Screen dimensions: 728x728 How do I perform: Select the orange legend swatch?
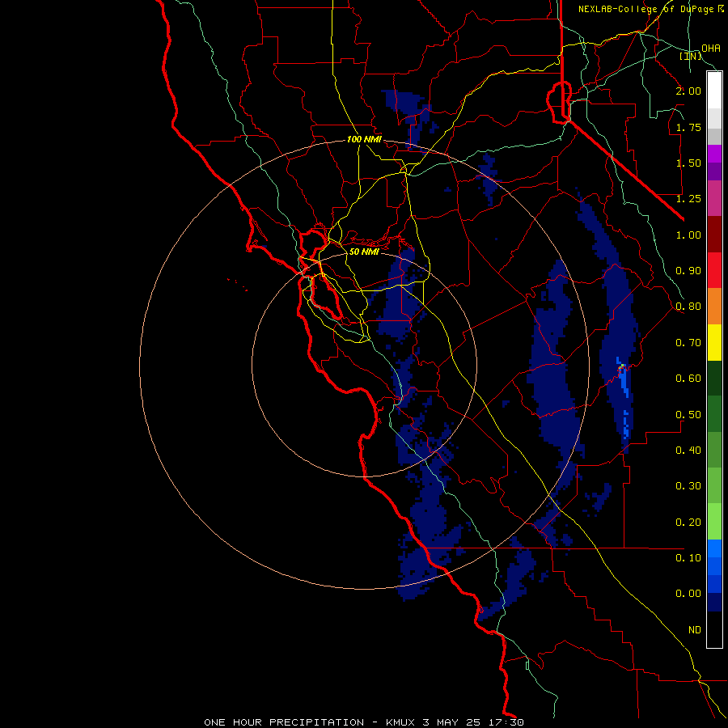(714, 306)
